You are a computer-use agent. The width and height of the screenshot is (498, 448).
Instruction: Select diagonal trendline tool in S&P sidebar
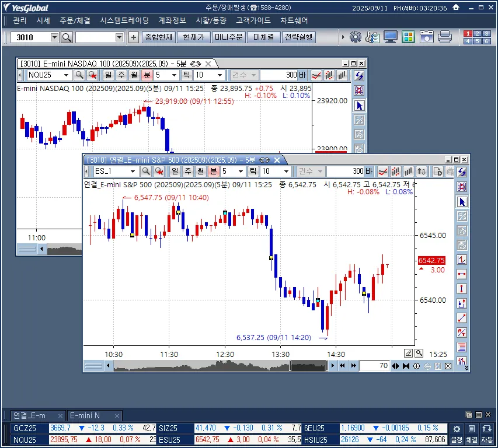click(x=462, y=317)
